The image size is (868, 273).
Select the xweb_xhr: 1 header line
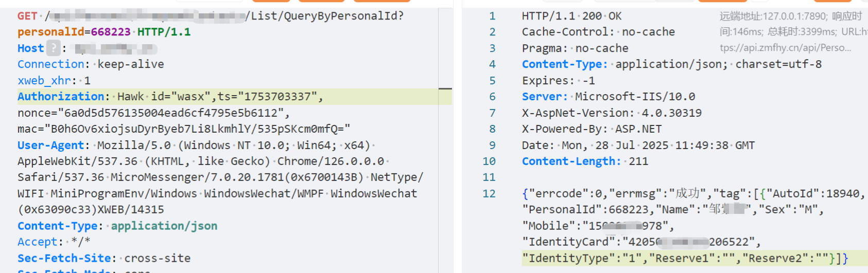pos(54,81)
